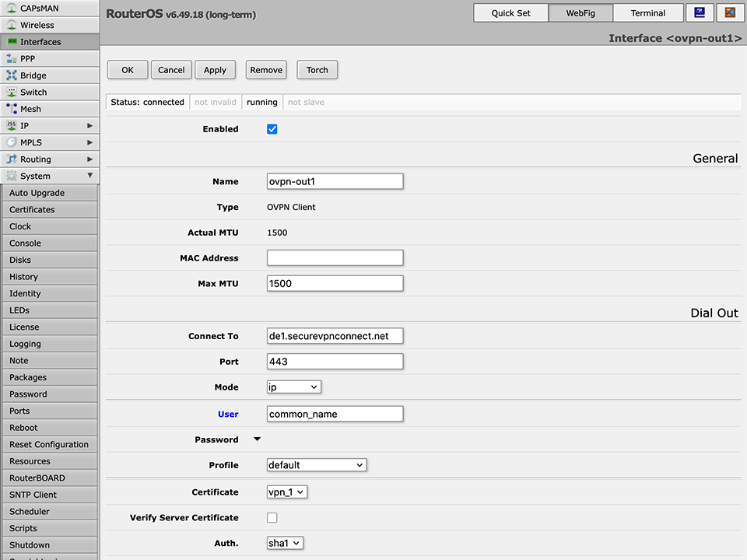Open the Certificate dropdown showing vpn_1
Image resolution: width=747 pixels, height=560 pixels.
[x=284, y=492]
